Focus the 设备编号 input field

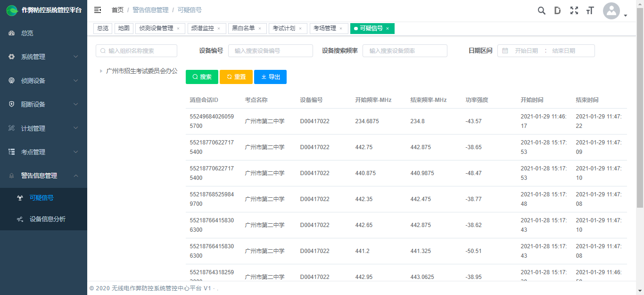click(x=270, y=51)
